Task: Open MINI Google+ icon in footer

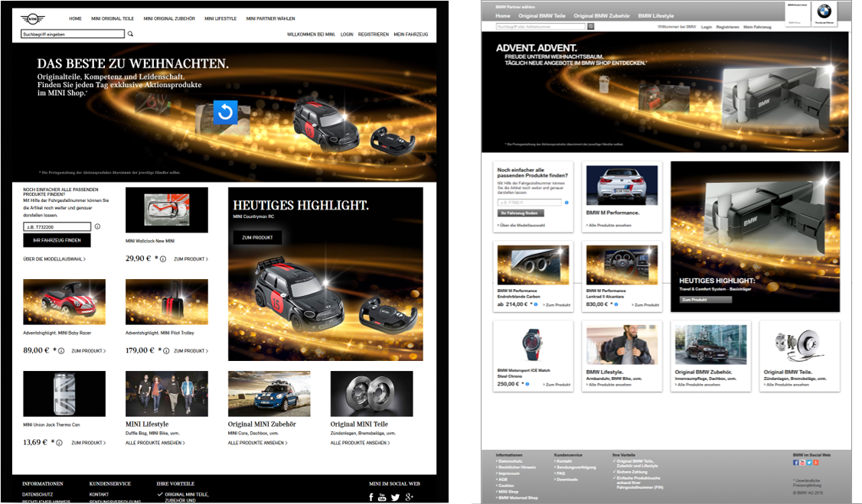Action: click(x=409, y=497)
